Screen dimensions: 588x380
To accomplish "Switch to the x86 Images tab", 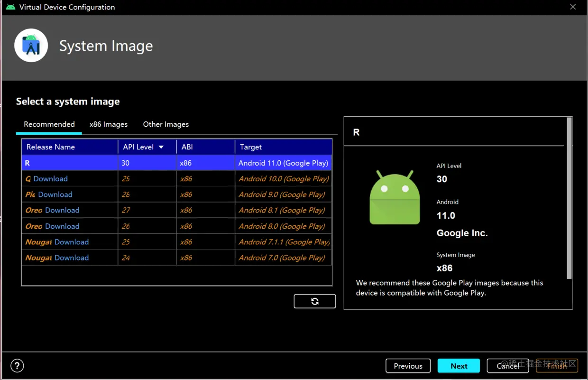I will tap(109, 124).
